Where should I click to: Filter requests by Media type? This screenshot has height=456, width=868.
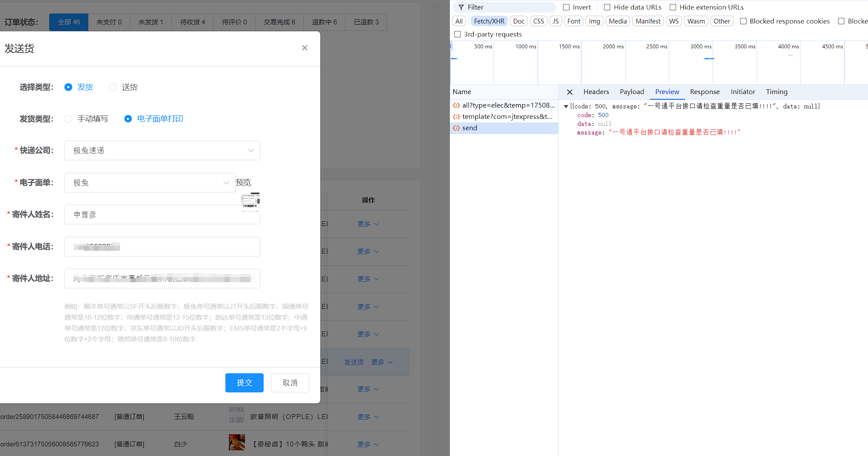618,21
